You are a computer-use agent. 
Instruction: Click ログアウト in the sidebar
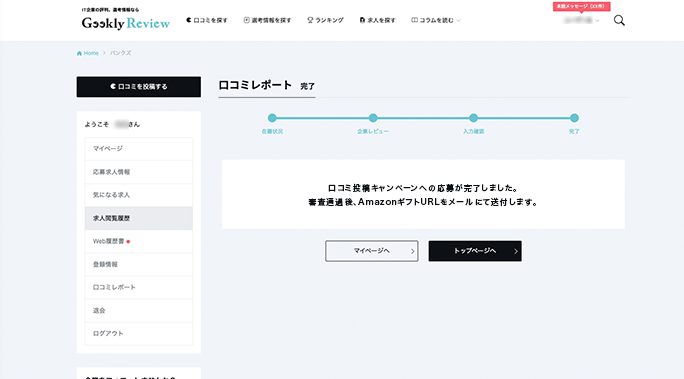[139, 334]
